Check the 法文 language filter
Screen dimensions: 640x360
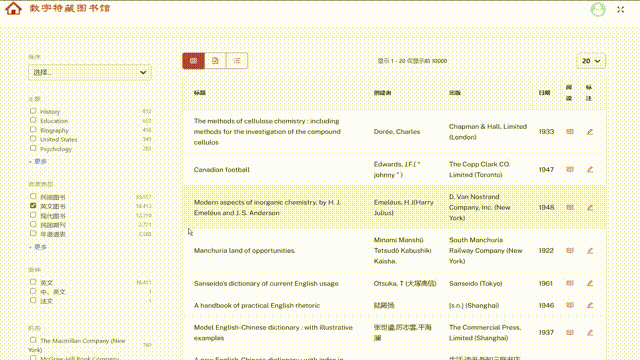point(33,300)
